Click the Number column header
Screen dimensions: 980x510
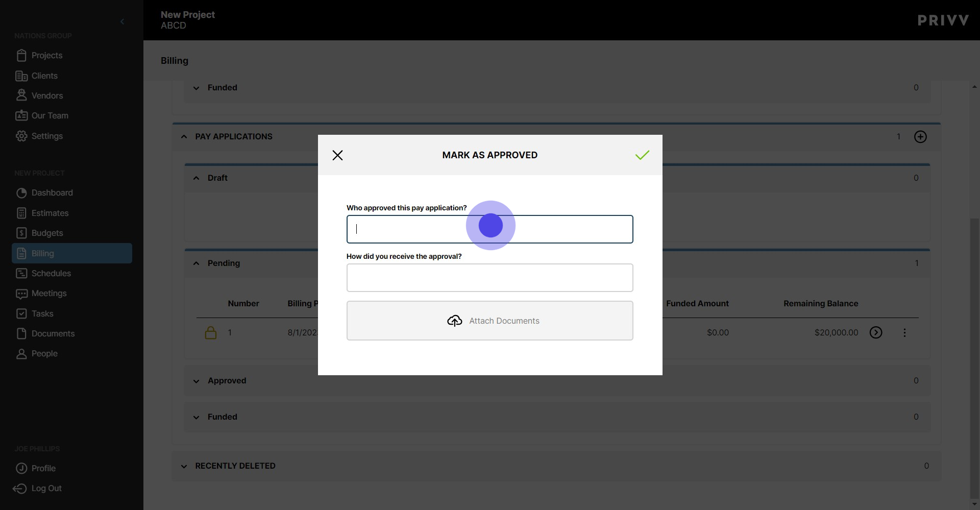[243, 303]
